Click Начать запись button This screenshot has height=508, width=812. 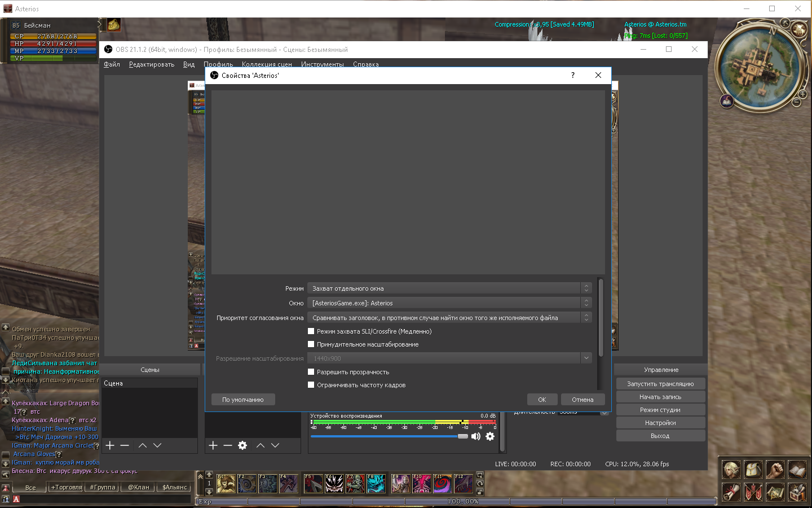(660, 397)
